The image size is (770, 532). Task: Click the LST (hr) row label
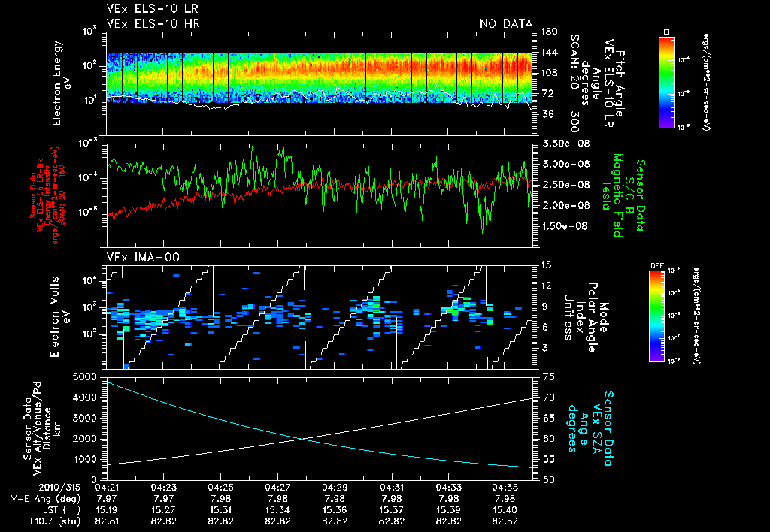pos(61,509)
